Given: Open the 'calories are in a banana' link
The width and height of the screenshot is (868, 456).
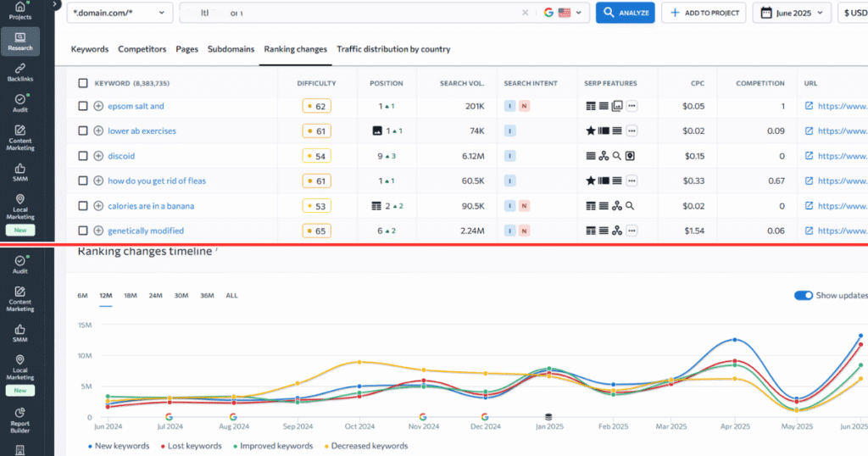Looking at the screenshot, I should [151, 205].
